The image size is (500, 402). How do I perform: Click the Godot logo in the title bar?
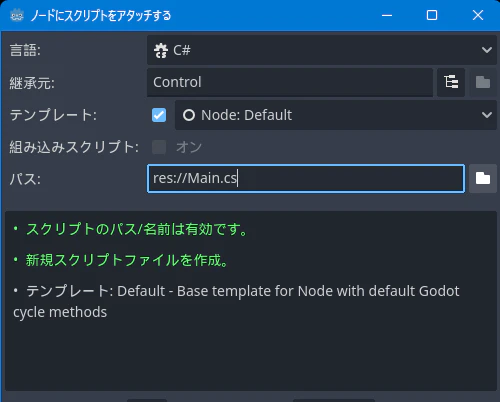point(17,15)
